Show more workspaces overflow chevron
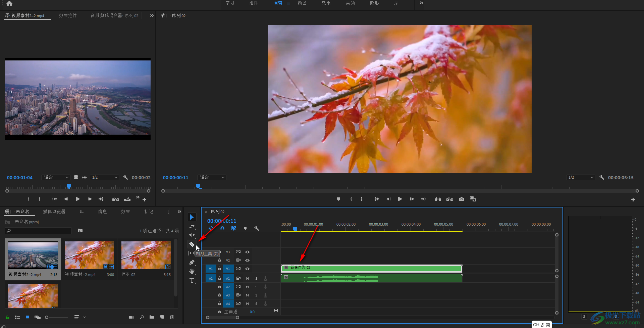The image size is (644, 328). pyautogui.click(x=421, y=3)
